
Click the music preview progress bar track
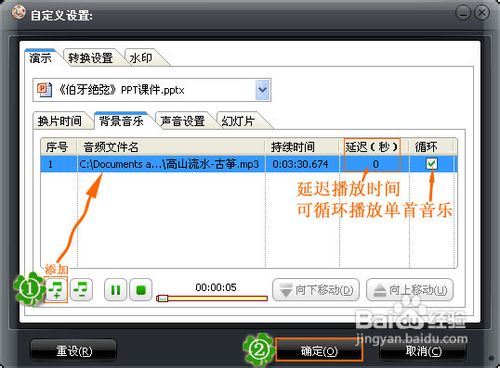[212, 298]
